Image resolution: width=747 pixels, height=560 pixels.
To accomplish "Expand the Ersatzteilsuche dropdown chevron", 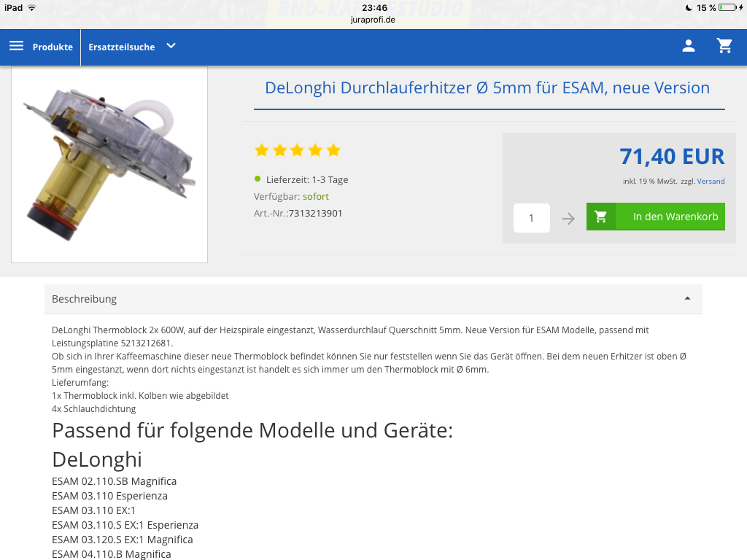I will [171, 46].
